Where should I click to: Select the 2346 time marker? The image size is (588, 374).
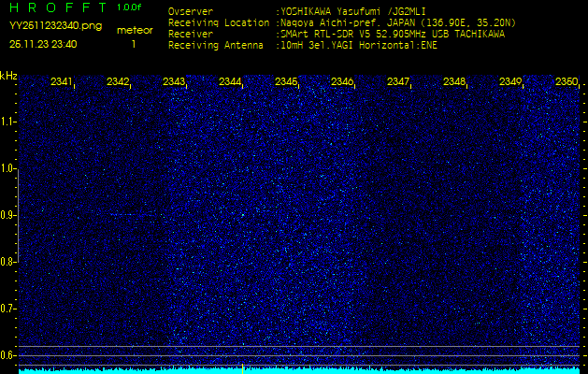(x=341, y=81)
